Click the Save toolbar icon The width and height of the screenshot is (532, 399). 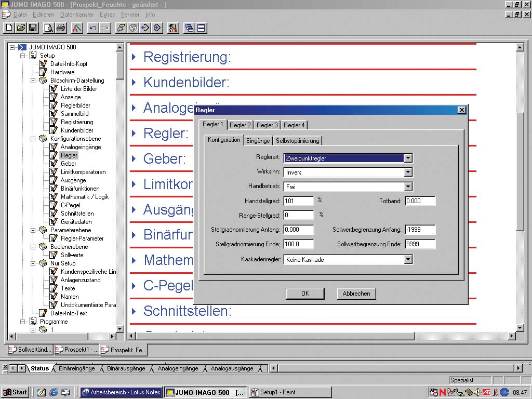pyautogui.click(x=33, y=28)
